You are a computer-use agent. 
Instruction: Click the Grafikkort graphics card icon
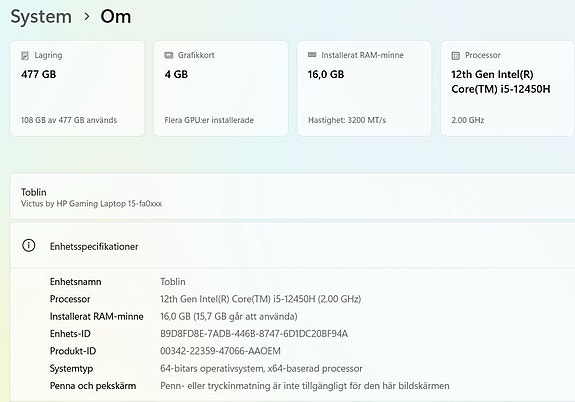[x=169, y=55]
